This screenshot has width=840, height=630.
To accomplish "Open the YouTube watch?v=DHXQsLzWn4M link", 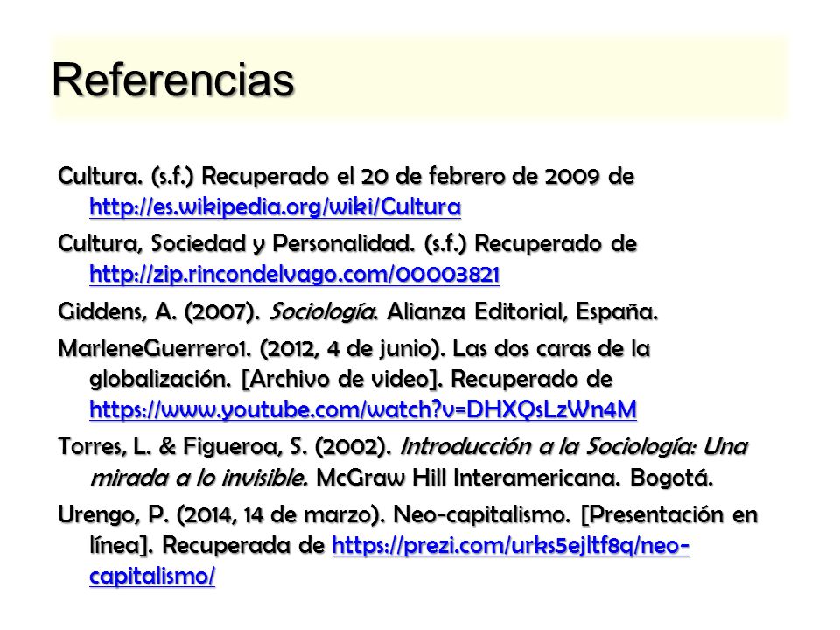I will click(x=363, y=409).
